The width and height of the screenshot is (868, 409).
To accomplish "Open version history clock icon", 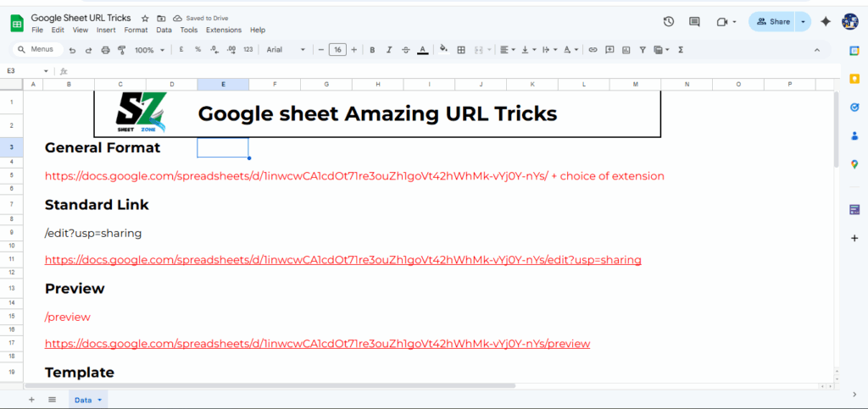I will tap(669, 21).
